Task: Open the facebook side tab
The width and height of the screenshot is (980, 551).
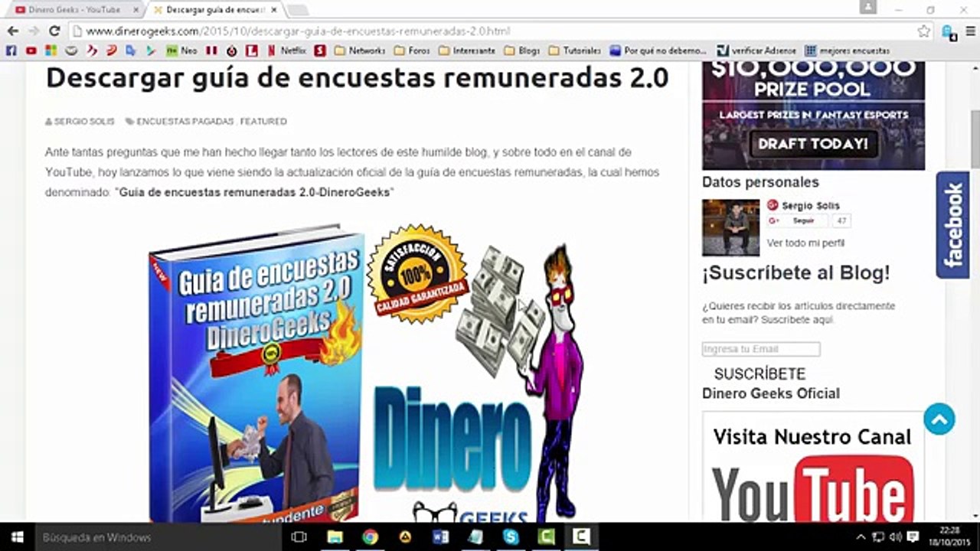Action: pyautogui.click(x=953, y=224)
